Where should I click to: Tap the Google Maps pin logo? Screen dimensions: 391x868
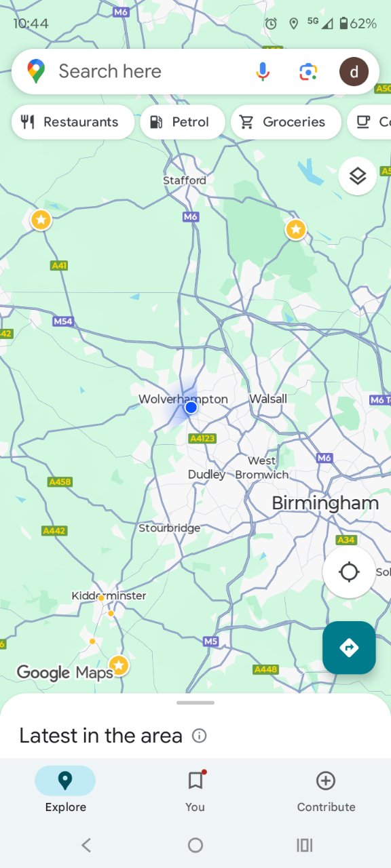(x=36, y=71)
